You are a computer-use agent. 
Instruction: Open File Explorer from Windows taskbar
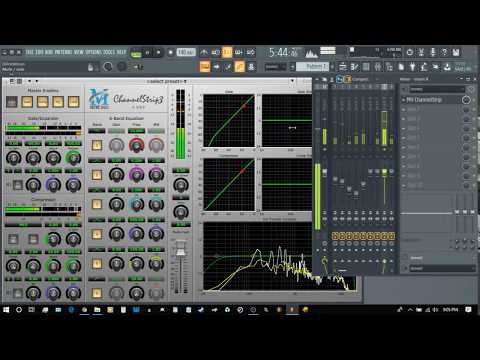(97, 310)
